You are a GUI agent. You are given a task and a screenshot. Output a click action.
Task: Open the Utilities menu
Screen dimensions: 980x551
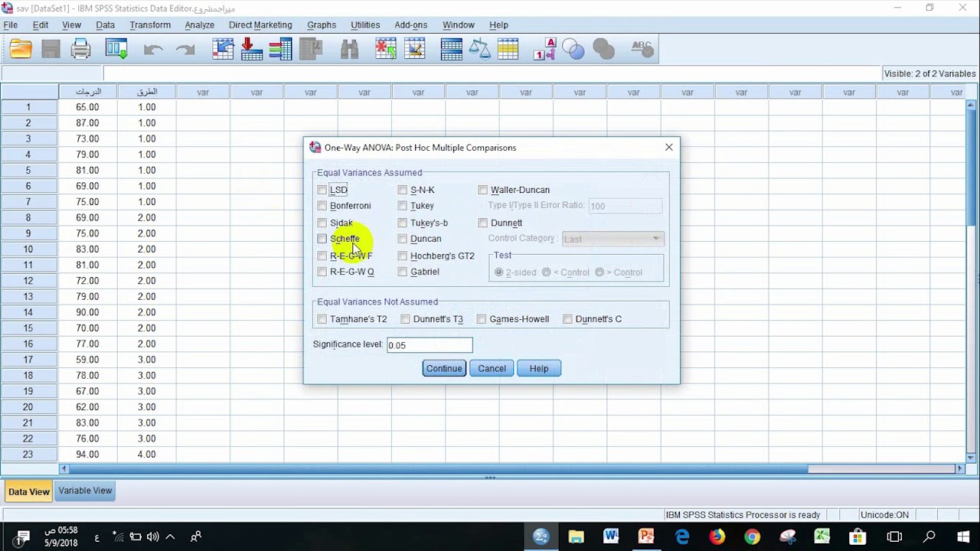pyautogui.click(x=365, y=25)
